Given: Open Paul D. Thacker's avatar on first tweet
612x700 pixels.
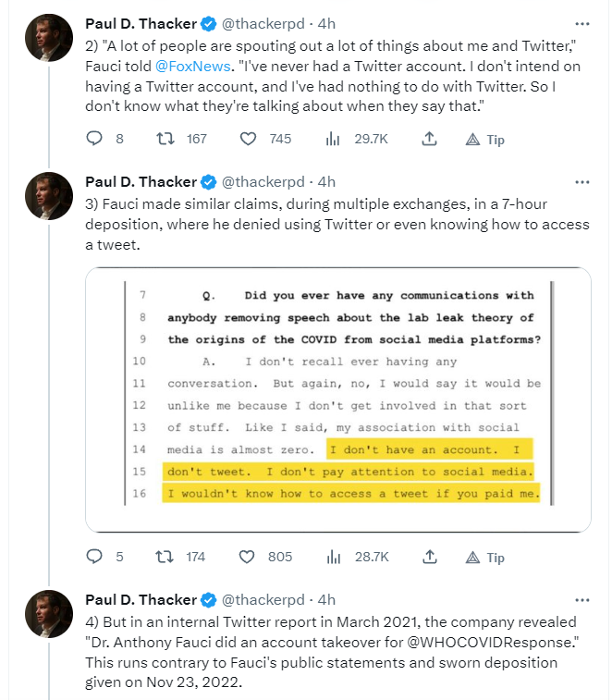Looking at the screenshot, I should pyautogui.click(x=48, y=38).
